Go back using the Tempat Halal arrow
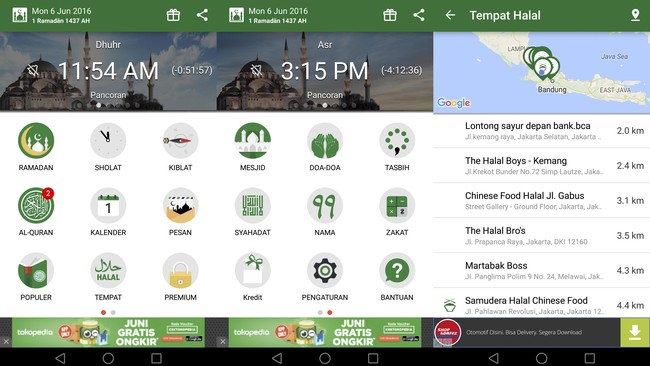650x366 pixels. [x=450, y=15]
